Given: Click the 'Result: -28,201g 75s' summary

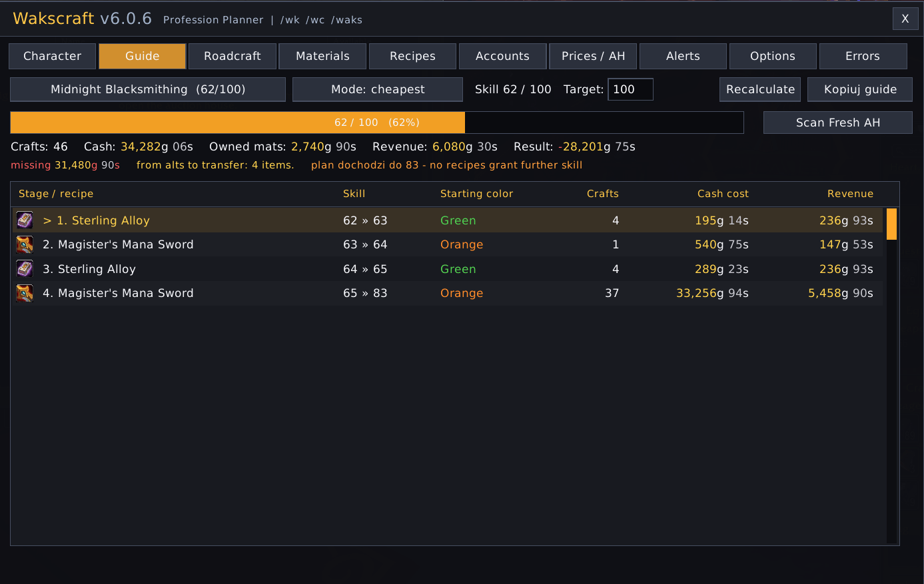Looking at the screenshot, I should point(574,146).
